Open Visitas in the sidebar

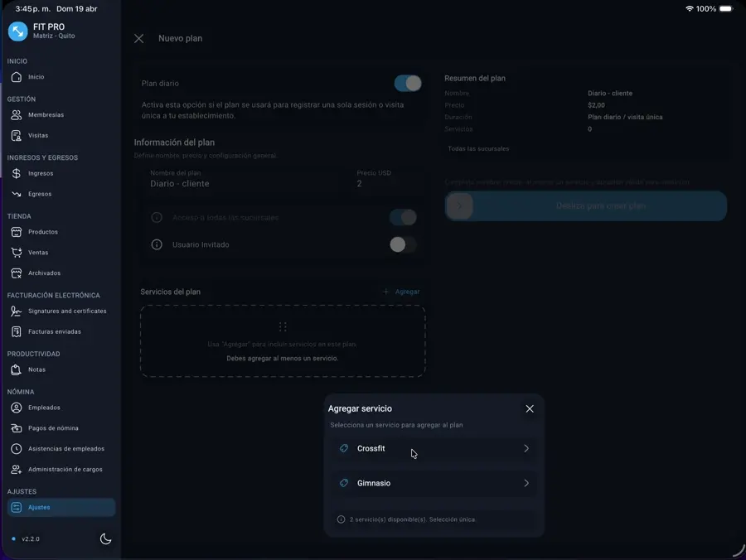38,135
